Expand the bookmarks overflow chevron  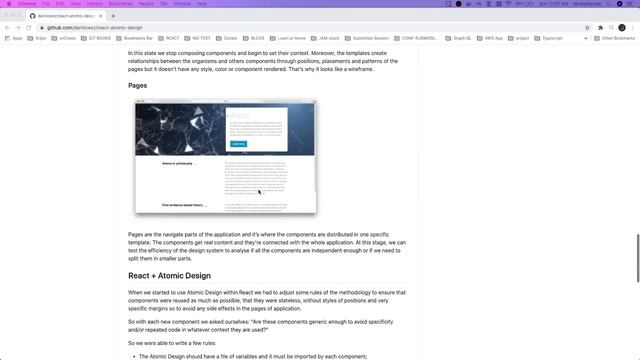(586, 38)
